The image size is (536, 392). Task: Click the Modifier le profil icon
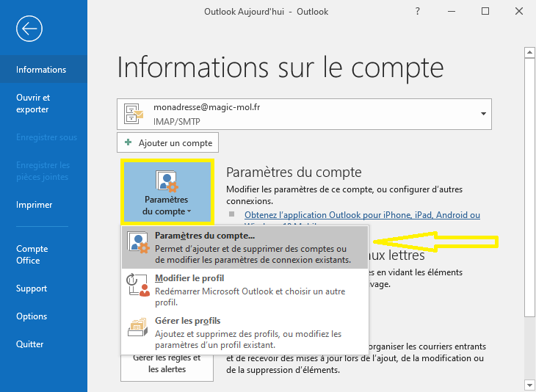pos(139,285)
